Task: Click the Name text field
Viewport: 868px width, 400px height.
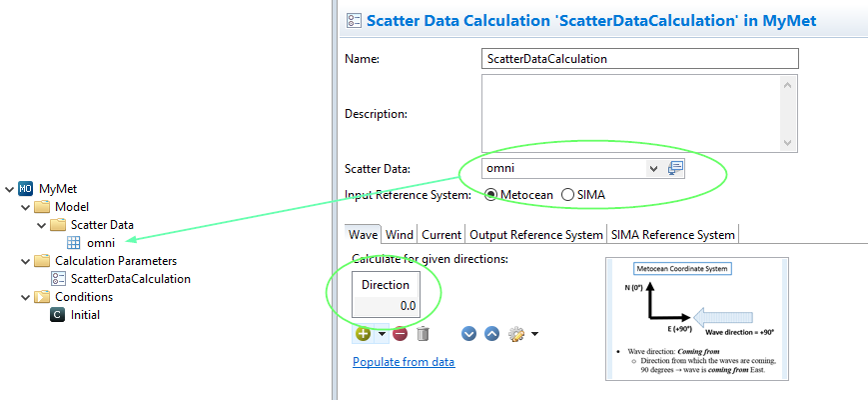Action: coord(639,58)
